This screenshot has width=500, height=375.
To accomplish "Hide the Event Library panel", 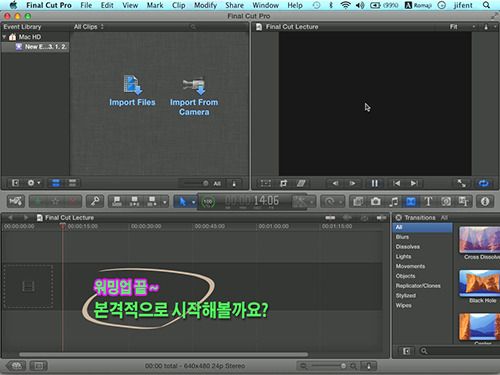I will click(15, 183).
